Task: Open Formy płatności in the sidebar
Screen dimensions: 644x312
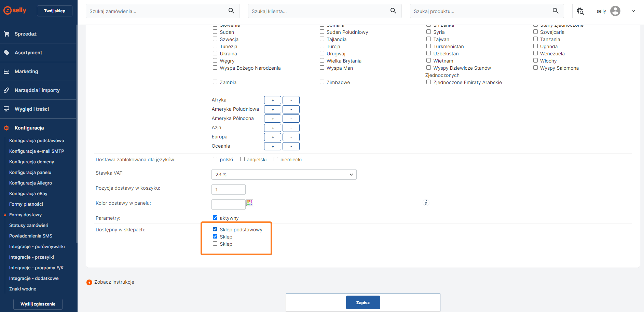Action: (x=26, y=204)
